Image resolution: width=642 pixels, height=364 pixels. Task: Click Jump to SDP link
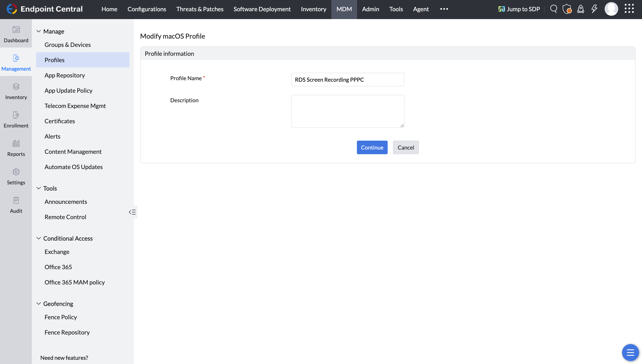520,9
